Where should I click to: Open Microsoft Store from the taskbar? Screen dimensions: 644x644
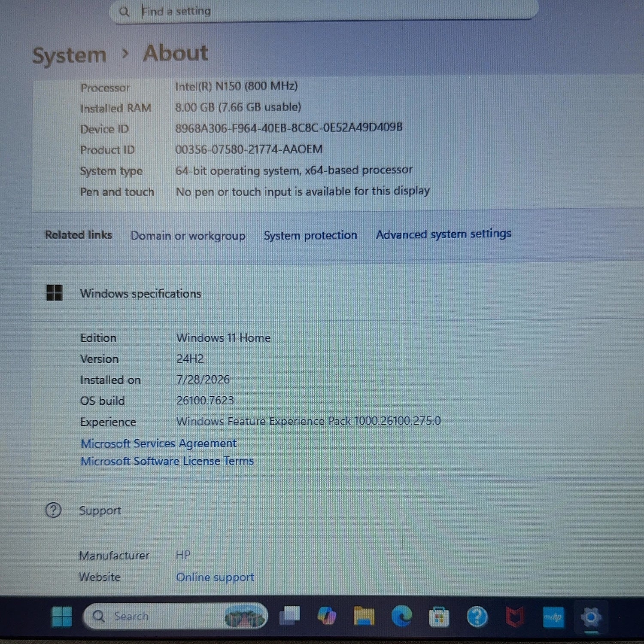439,617
